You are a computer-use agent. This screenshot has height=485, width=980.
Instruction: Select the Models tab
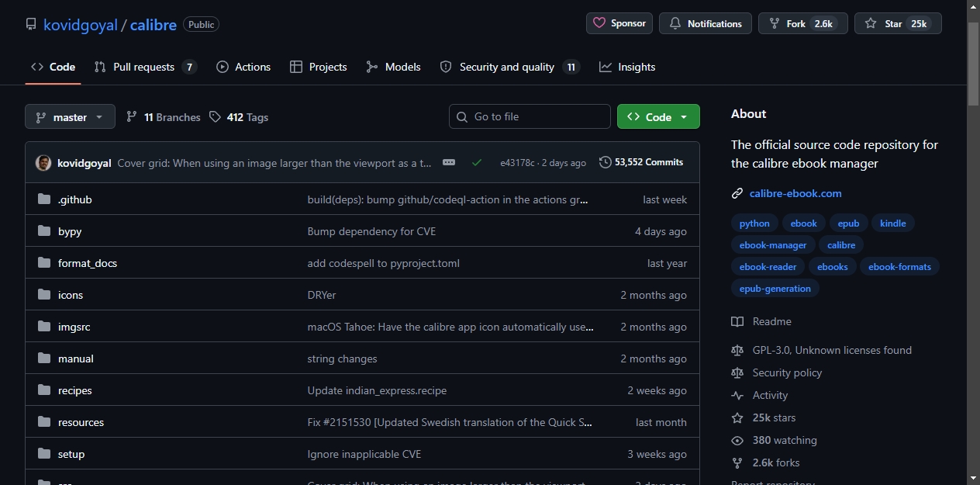click(393, 67)
